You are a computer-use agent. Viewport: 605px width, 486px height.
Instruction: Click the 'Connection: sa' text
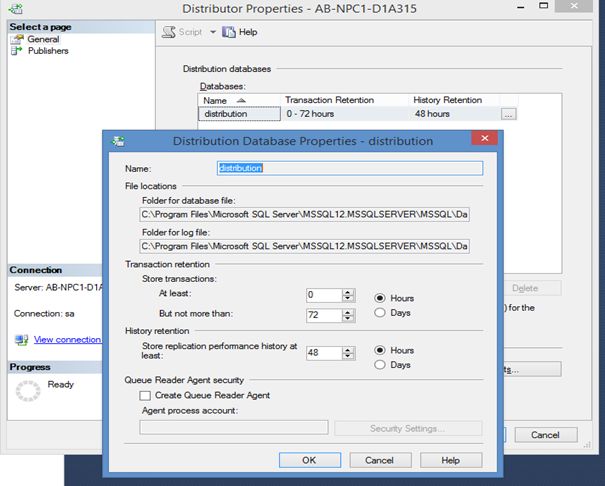coord(44,314)
